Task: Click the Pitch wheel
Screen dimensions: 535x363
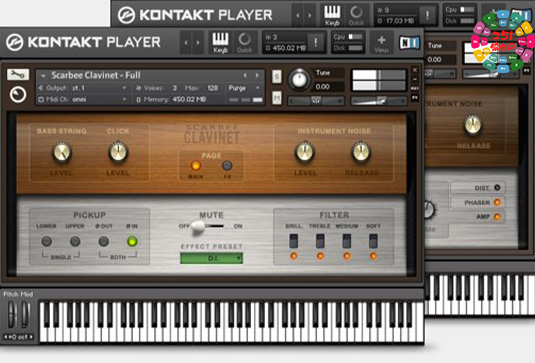Action: coord(12,315)
